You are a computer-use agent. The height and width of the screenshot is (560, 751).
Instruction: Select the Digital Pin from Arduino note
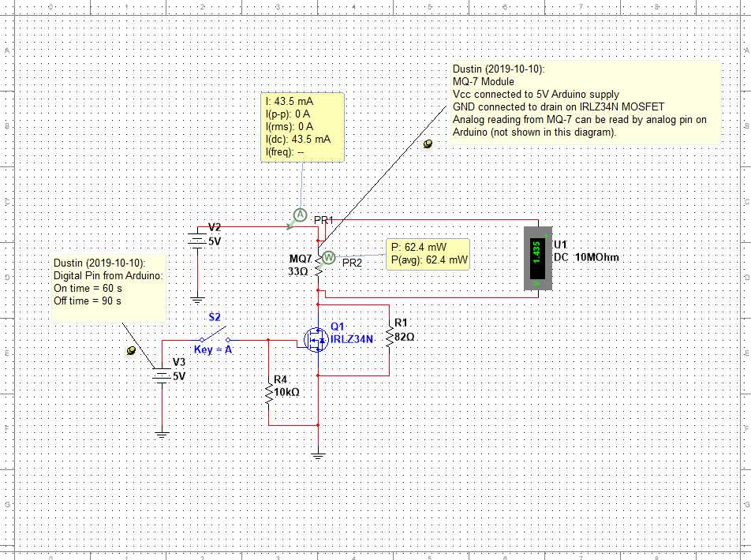(x=109, y=288)
